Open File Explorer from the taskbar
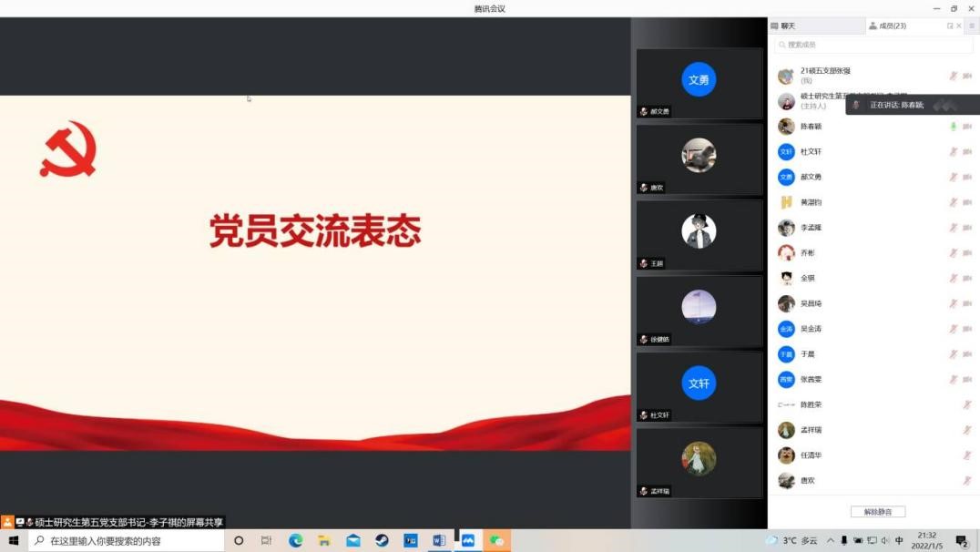Screen dimensions: 980x552 pyautogui.click(x=324, y=540)
